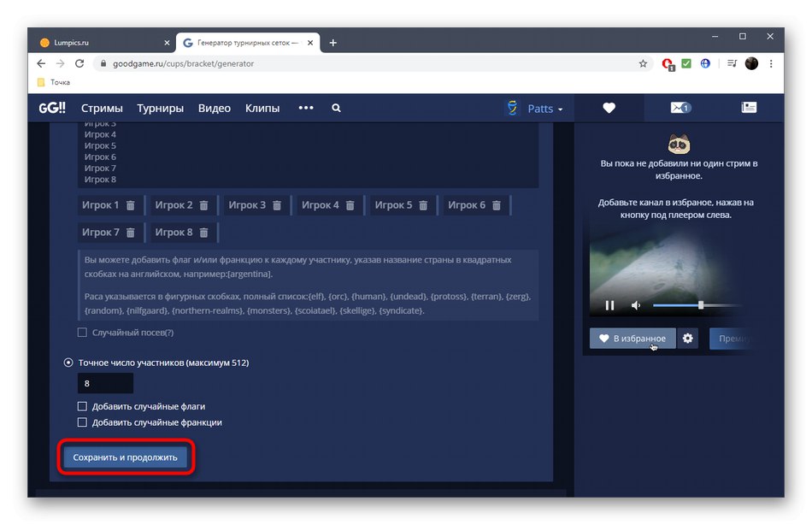Click the participants number input field
This screenshot has width=812, height=525.
pos(104,383)
